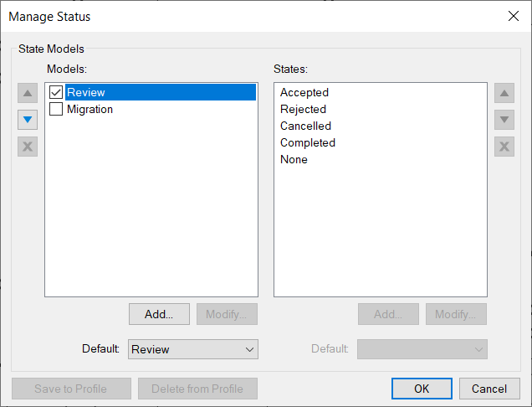Move state up arrow on right side
The height and width of the screenshot is (407, 532).
tap(504, 93)
